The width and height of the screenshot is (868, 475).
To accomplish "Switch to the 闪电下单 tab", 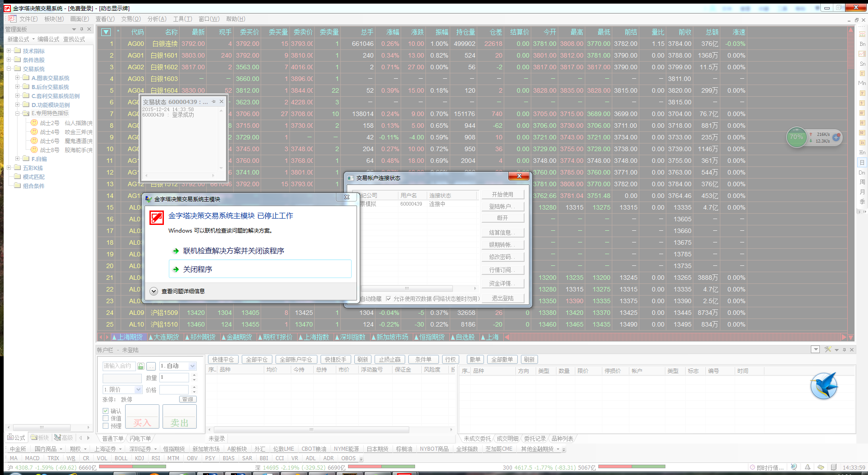I will tap(140, 439).
